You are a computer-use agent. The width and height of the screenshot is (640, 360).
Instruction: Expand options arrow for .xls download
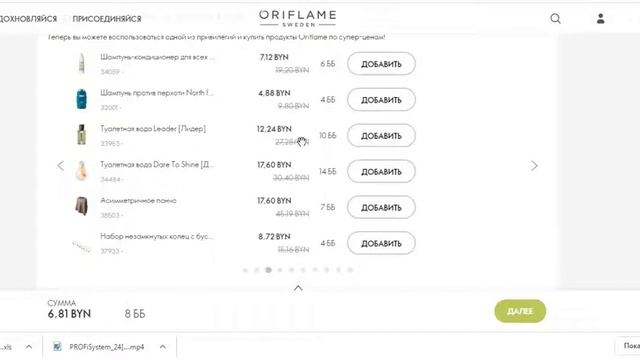pyautogui.click(x=29, y=347)
